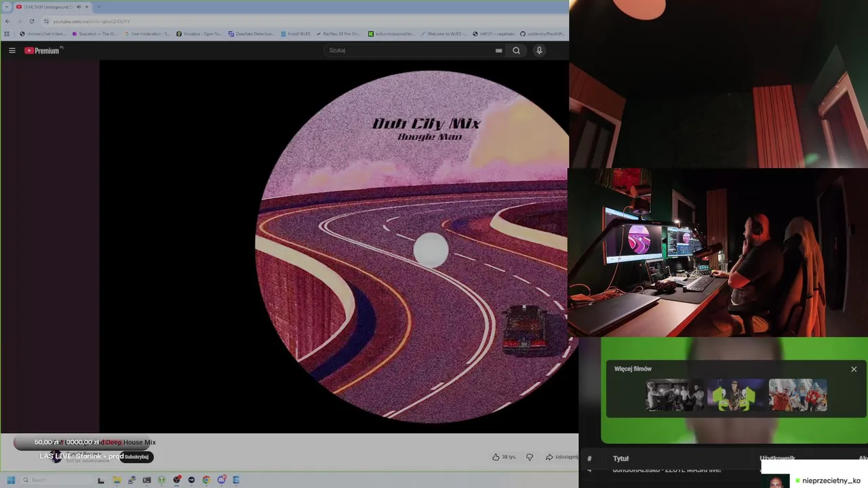The width and height of the screenshot is (868, 488).
Task: Open the green-gloves video thumbnail
Action: (736, 395)
